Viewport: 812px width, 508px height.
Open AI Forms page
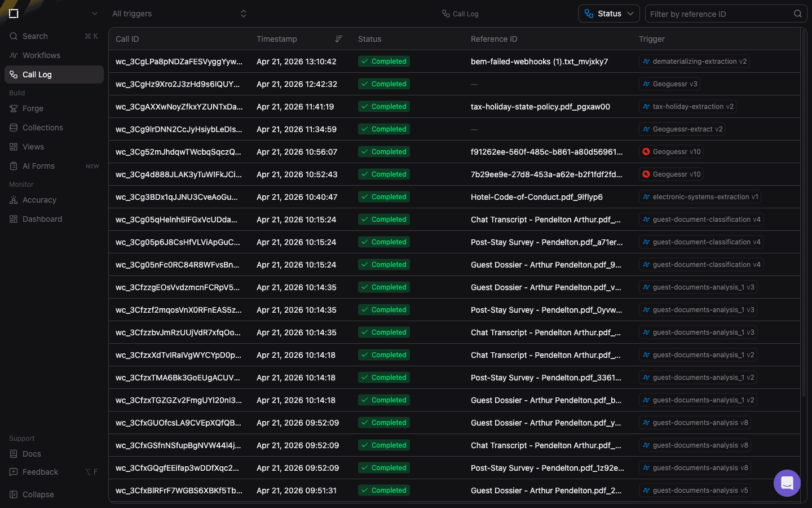click(38, 166)
